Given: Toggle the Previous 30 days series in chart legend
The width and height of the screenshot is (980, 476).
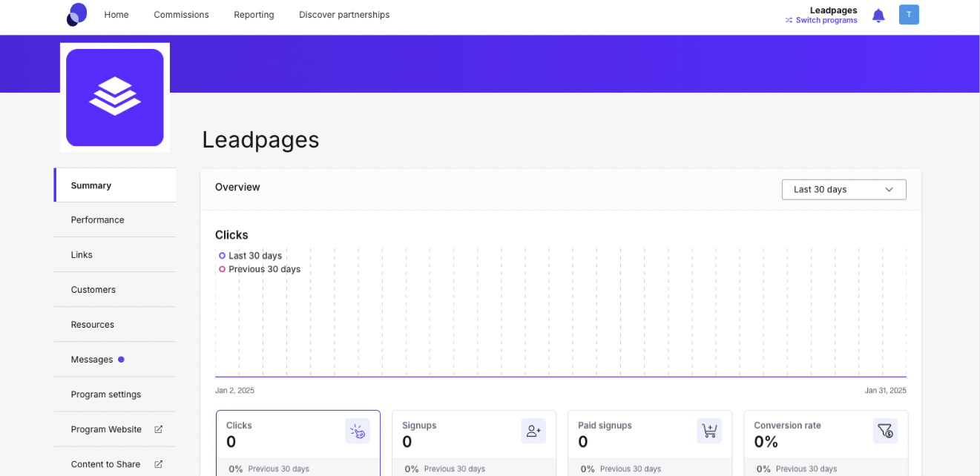Looking at the screenshot, I should 260,269.
